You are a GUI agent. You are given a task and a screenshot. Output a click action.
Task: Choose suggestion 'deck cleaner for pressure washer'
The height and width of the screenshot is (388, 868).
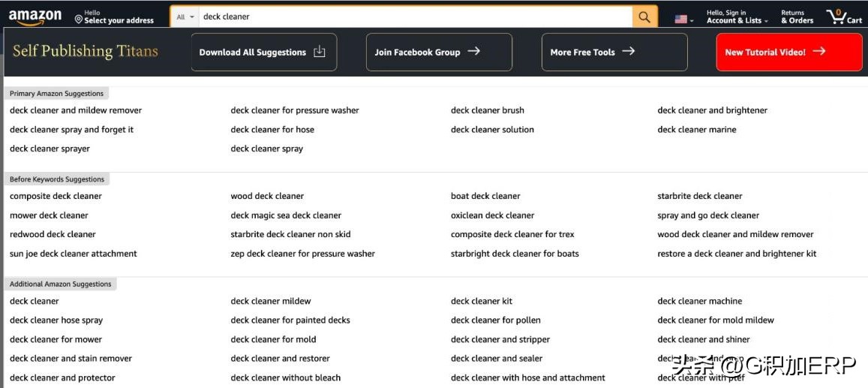294,110
